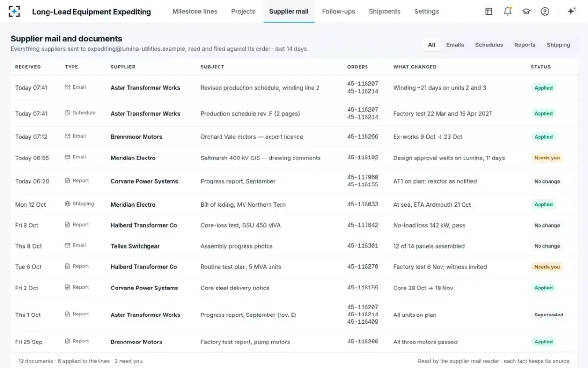Click 'At sea, ETA Ardmouth 21 Oct' text

432,205
